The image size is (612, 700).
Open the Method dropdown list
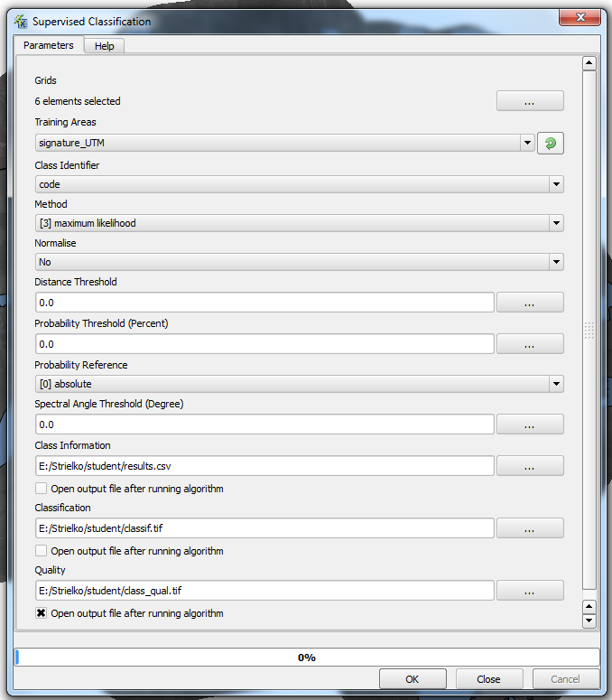pyautogui.click(x=556, y=223)
